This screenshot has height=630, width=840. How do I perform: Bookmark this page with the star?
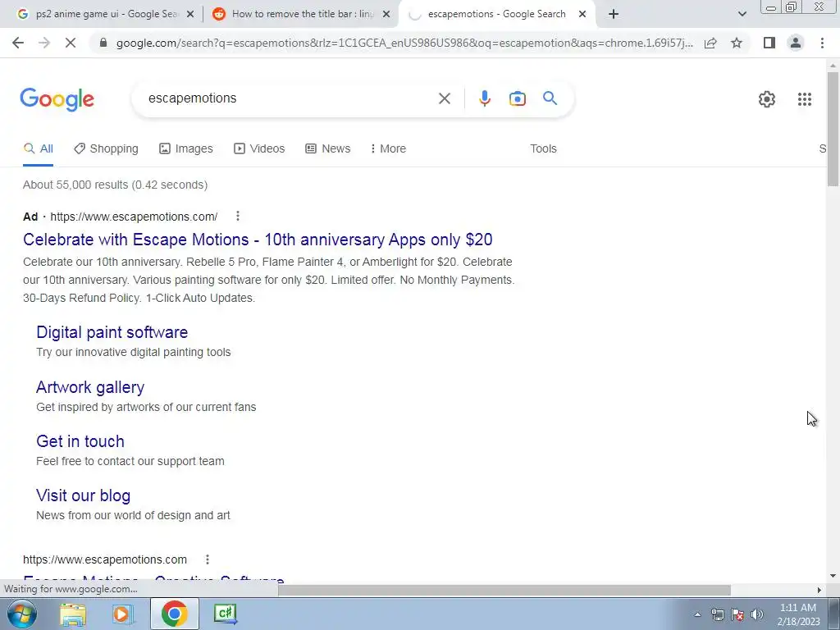coord(737,43)
